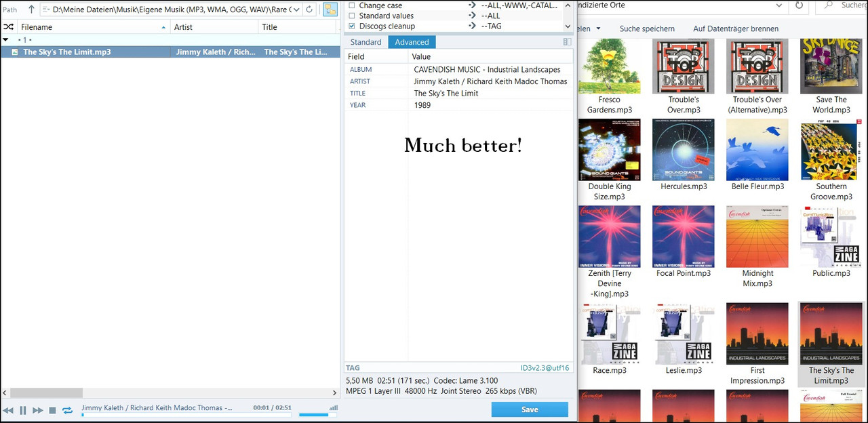Sort by the Filename column
868x423 pixels.
[x=94, y=27]
